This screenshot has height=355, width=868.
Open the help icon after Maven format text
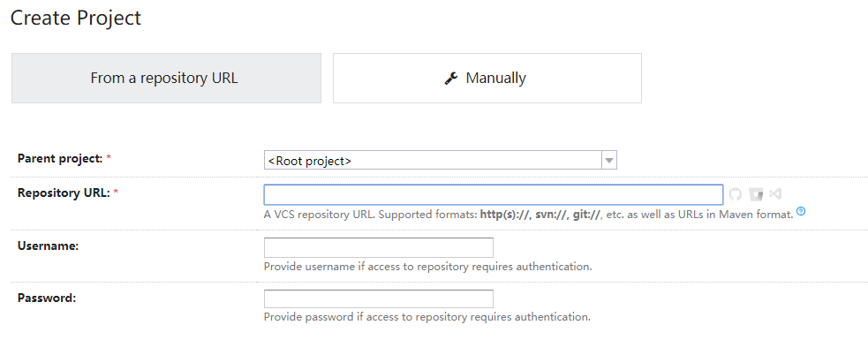(x=801, y=212)
